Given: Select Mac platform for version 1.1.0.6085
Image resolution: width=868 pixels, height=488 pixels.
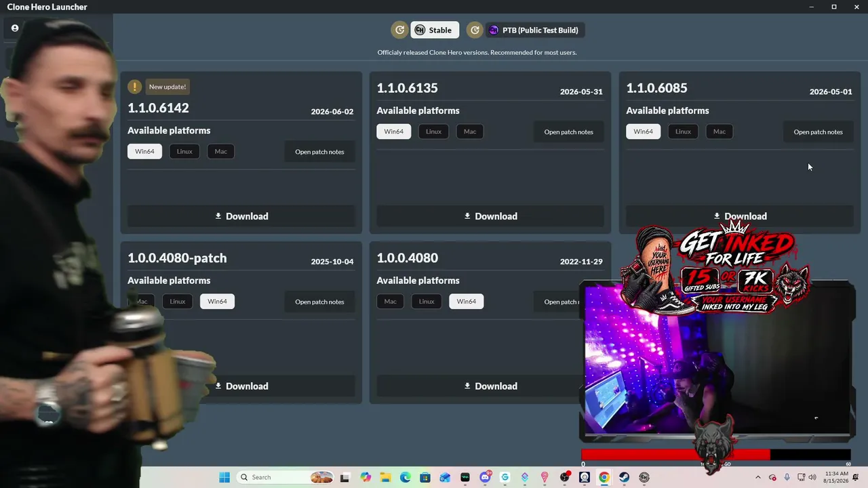Looking at the screenshot, I should click(x=719, y=131).
